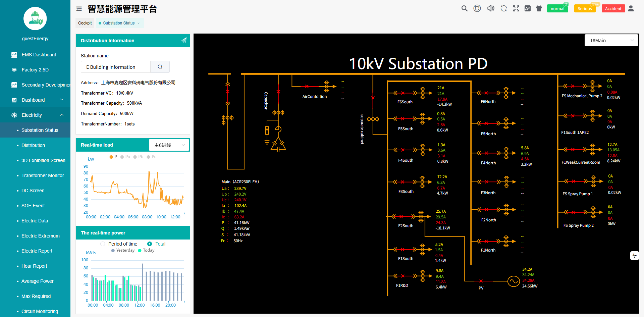Toggle the Yesterday series legend
Screen dimensions: 644x317
click(x=123, y=250)
